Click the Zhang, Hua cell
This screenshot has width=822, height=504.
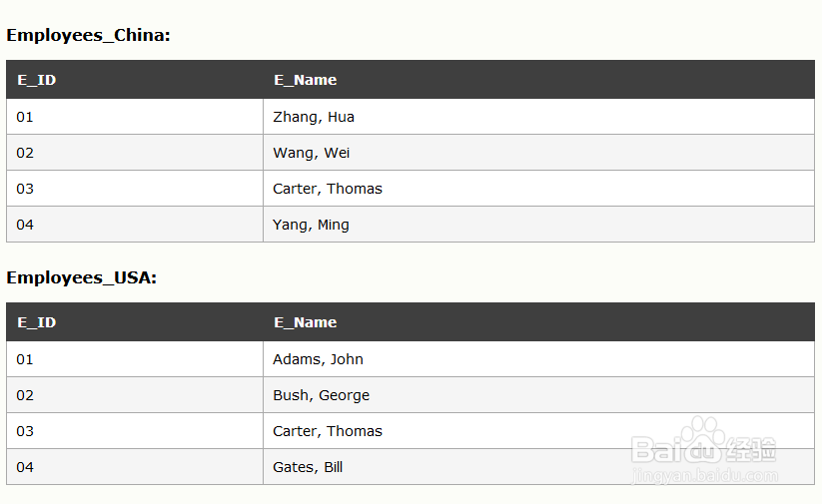coord(538,117)
